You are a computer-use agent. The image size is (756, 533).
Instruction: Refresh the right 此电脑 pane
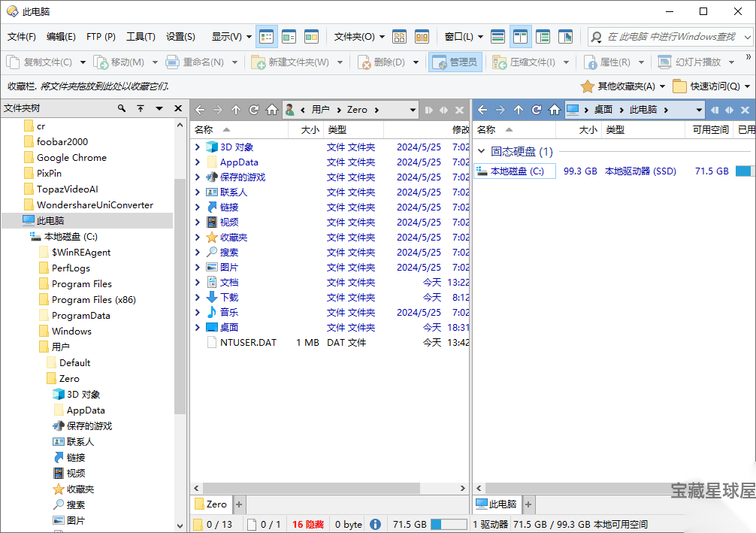537,110
